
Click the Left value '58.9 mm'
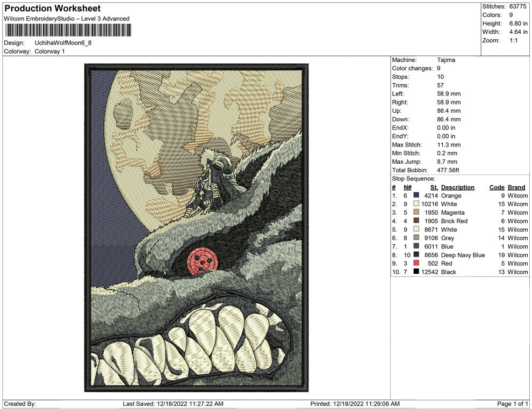pyautogui.click(x=449, y=94)
